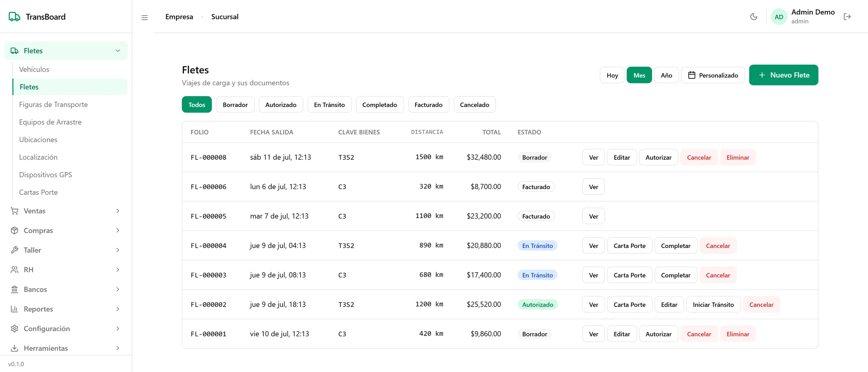Expand the RH menu chevron
The image size is (868, 372).
118,270
